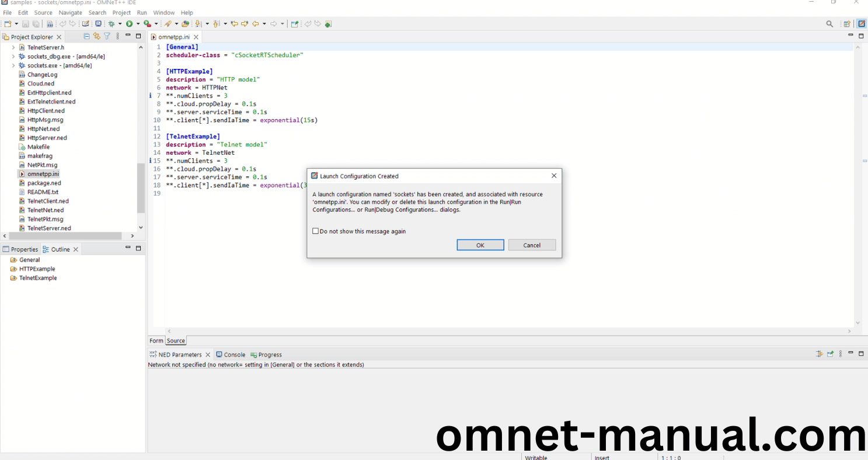Collapse all items in Project Explorer
The width and height of the screenshot is (868, 460).
click(x=87, y=36)
